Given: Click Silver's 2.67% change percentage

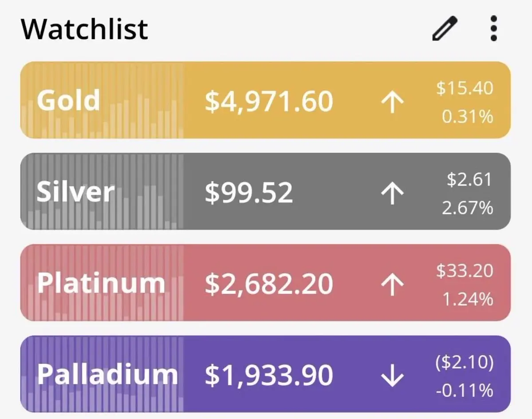Looking at the screenshot, I should pyautogui.click(x=467, y=208).
